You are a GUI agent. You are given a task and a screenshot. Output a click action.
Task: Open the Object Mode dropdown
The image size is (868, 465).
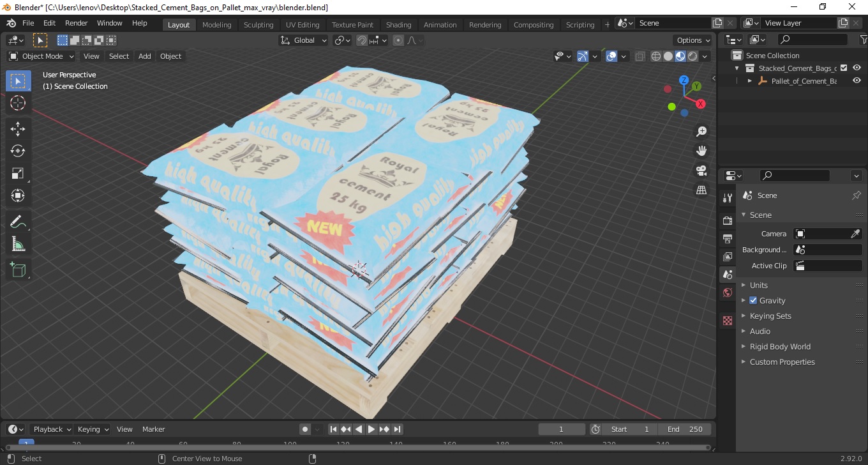point(41,56)
